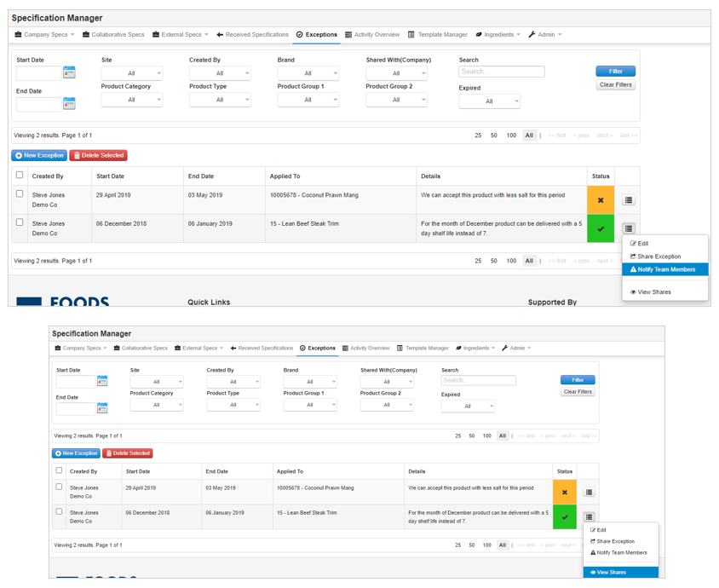
Task: Click Delete Selected button in upper screenshot
Action: 99,155
